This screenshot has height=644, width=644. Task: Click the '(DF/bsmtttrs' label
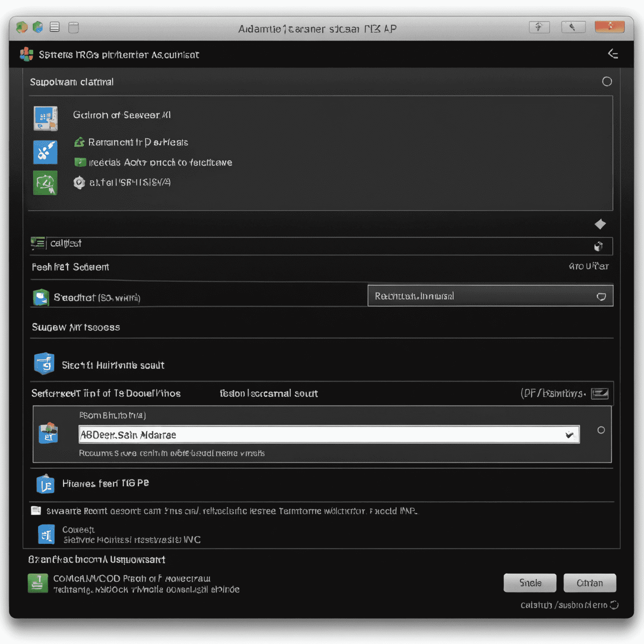click(553, 393)
